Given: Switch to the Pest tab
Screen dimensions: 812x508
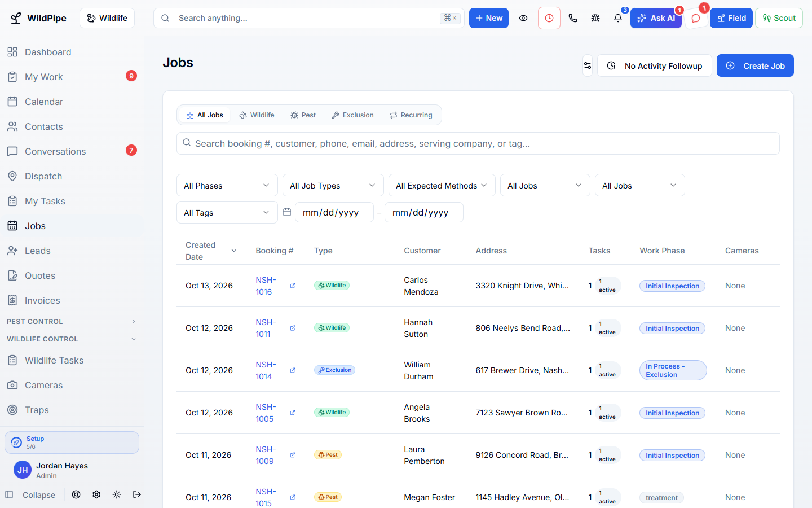Looking at the screenshot, I should [303, 115].
